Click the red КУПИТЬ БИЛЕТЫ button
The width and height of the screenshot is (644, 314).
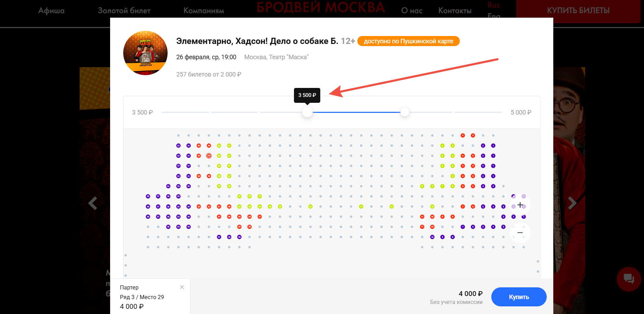(578, 11)
